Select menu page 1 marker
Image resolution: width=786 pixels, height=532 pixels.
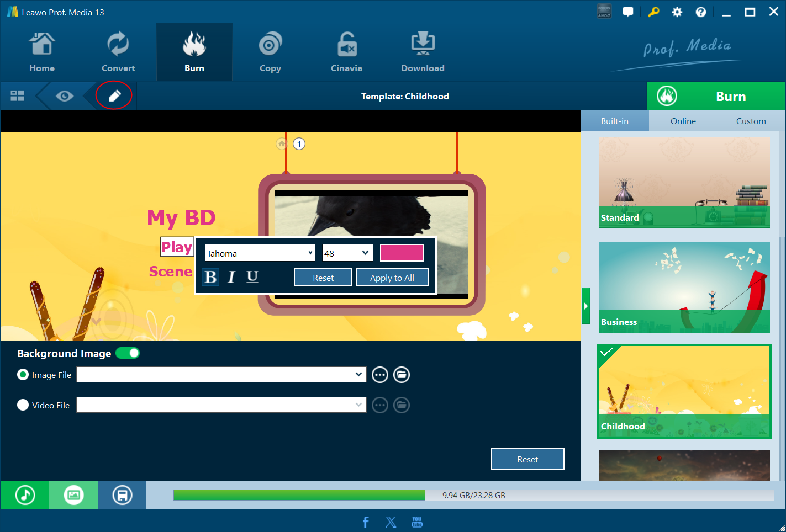[x=299, y=144]
